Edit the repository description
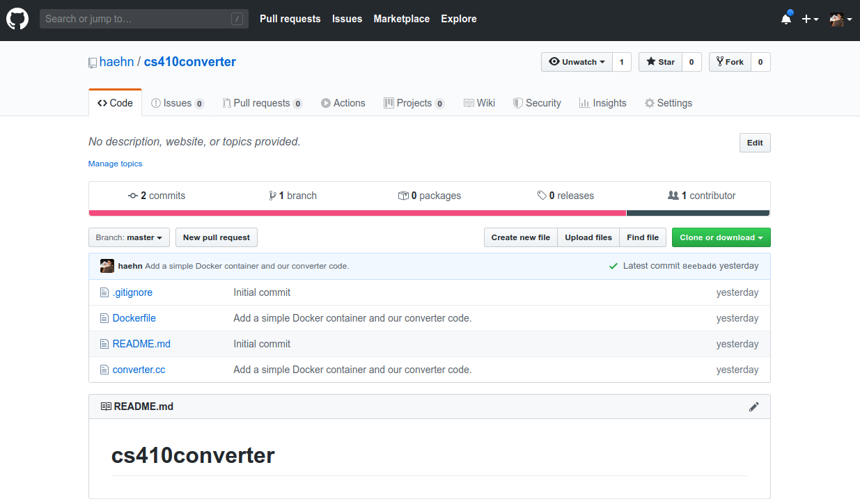860x504 pixels. 755,143
